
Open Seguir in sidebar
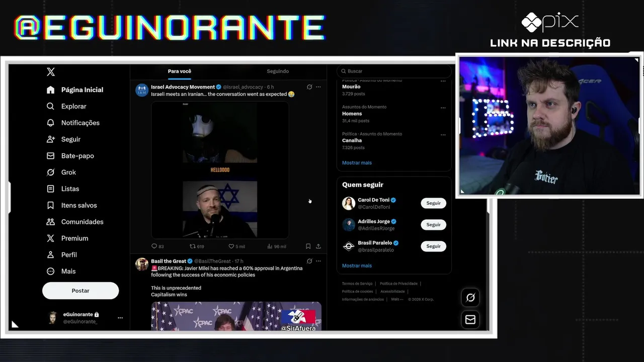63,139
